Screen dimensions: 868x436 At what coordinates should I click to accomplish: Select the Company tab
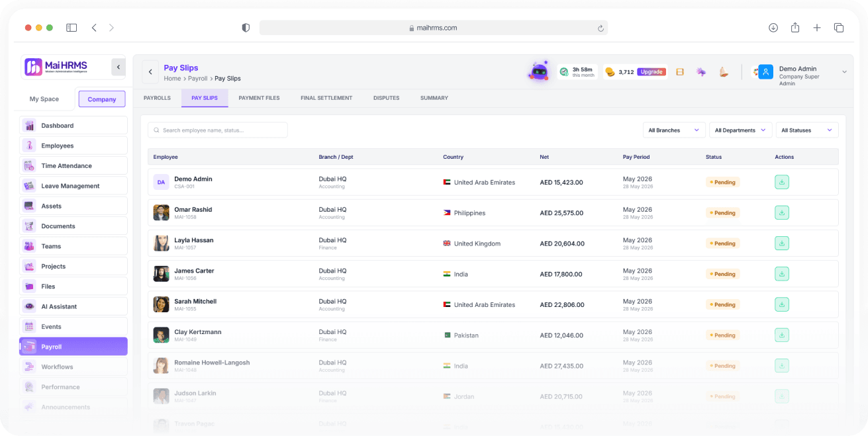(x=102, y=99)
